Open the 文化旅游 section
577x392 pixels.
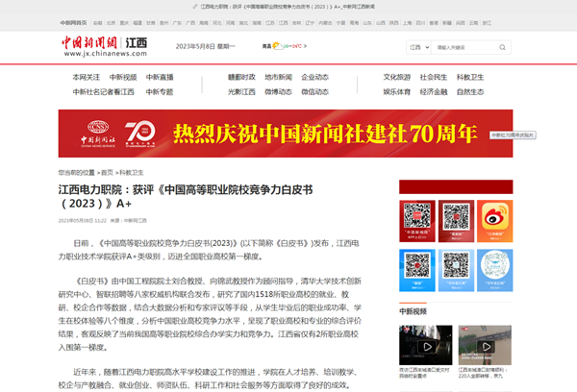pos(396,77)
